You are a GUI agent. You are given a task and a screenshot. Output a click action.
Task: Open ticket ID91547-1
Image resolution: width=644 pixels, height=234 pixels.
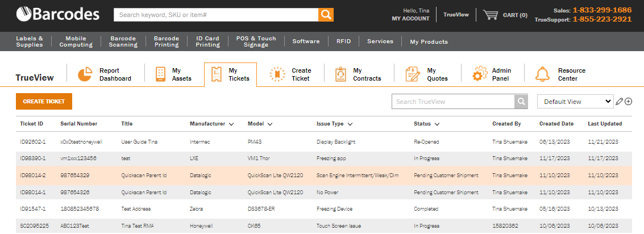(33, 208)
